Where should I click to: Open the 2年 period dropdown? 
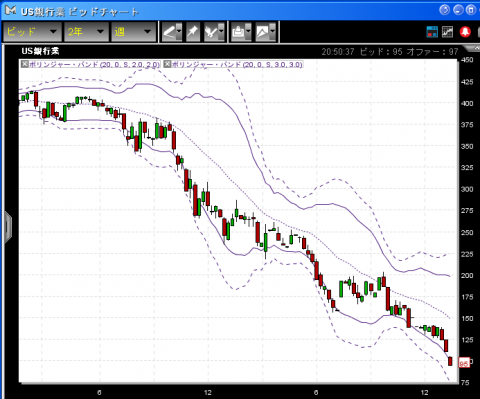pyautogui.click(x=86, y=32)
